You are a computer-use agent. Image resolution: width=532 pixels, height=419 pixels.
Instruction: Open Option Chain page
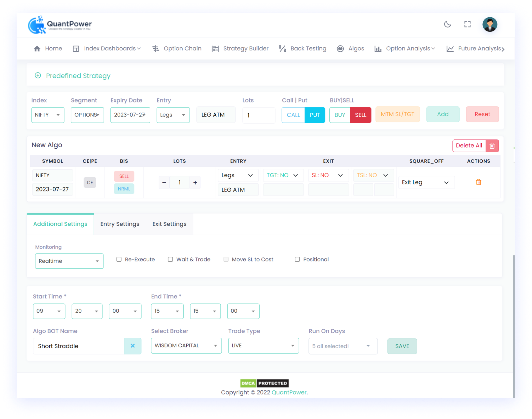(x=177, y=48)
